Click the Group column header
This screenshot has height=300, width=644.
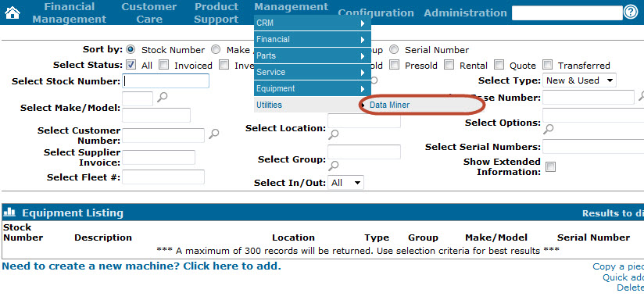click(x=423, y=237)
